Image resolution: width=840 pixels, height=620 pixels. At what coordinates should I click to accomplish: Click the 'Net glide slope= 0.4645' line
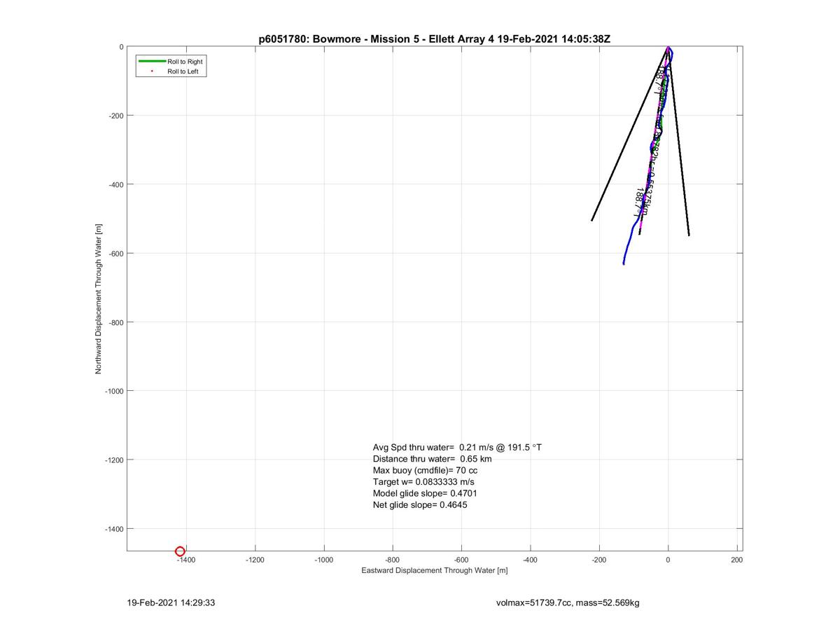coord(420,504)
